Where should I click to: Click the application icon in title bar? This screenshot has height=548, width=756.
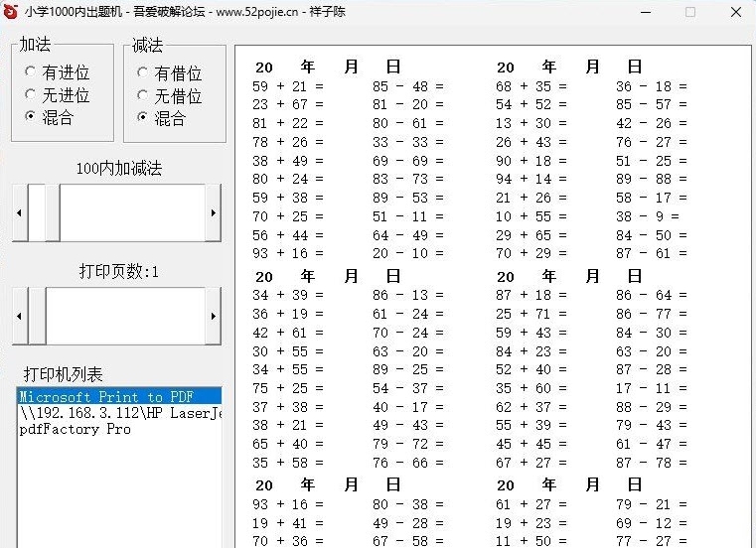coord(11,12)
